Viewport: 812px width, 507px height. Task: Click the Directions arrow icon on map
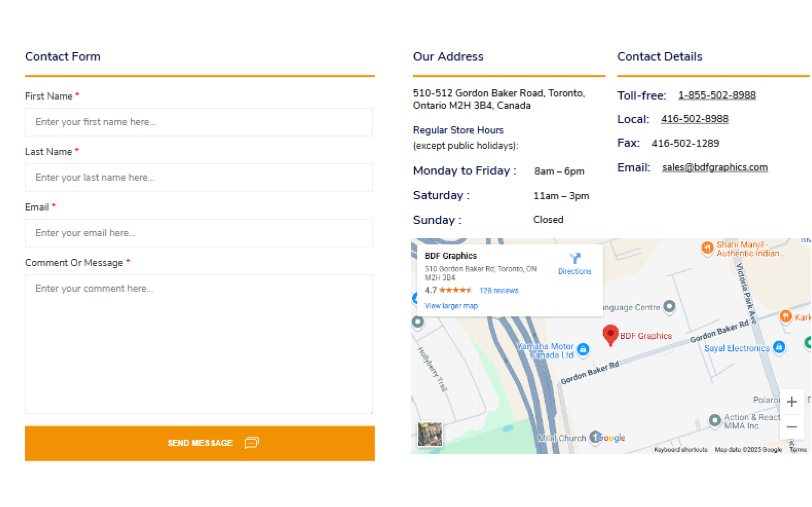pos(575,259)
